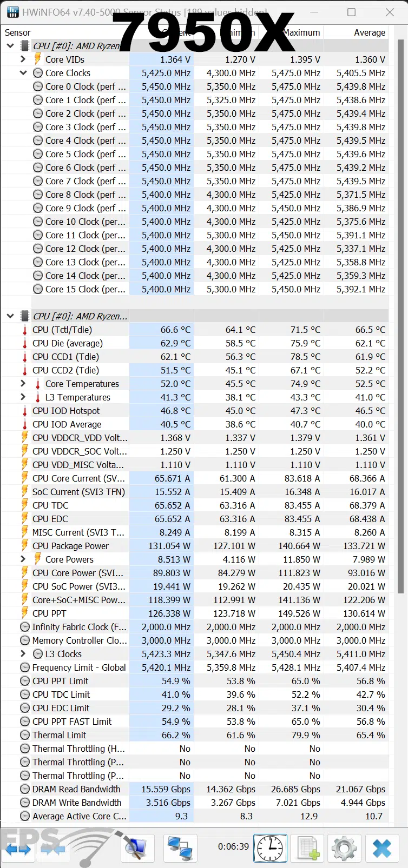Click the expand columns left-right arrows button
This screenshot has height=868, width=408.
click(x=18, y=849)
